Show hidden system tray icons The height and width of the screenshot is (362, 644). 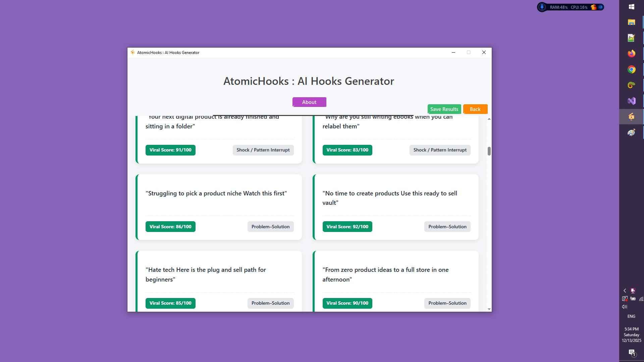pos(625,291)
